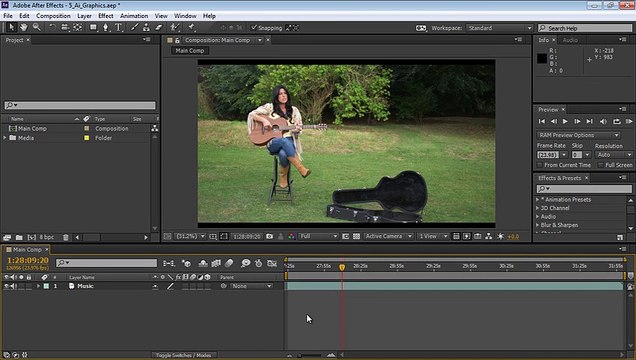Open the Active Camera dropdown

coord(388,236)
